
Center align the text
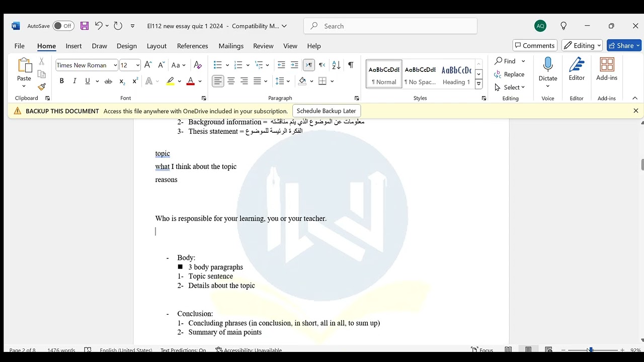point(231,81)
